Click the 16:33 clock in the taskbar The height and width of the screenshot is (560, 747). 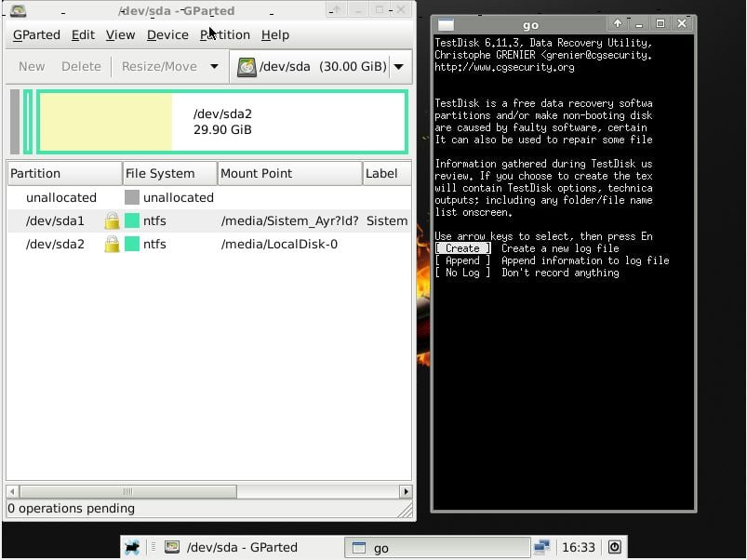[579, 547]
